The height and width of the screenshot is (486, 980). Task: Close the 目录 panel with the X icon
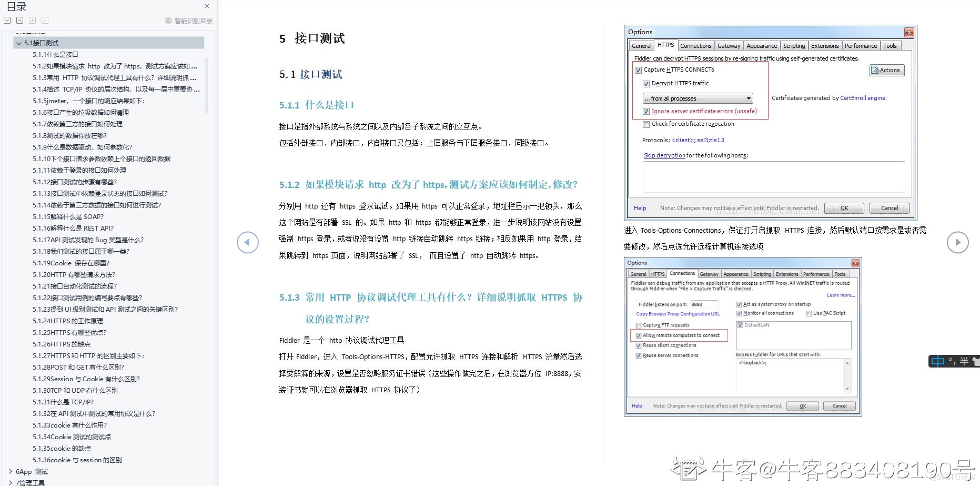click(207, 6)
